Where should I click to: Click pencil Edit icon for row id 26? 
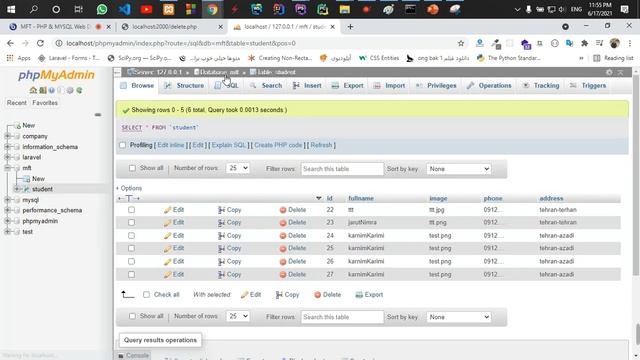[167, 262]
